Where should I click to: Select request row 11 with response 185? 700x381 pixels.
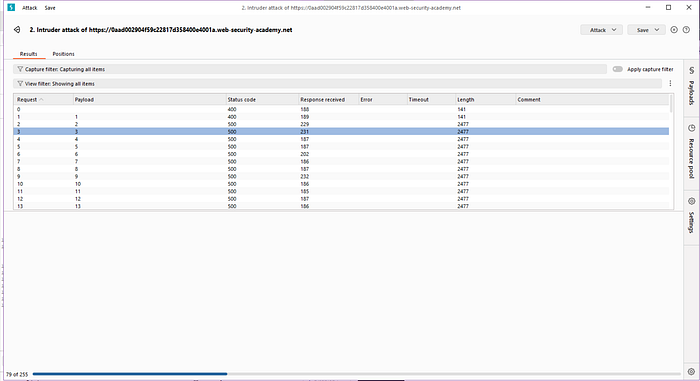(342, 191)
